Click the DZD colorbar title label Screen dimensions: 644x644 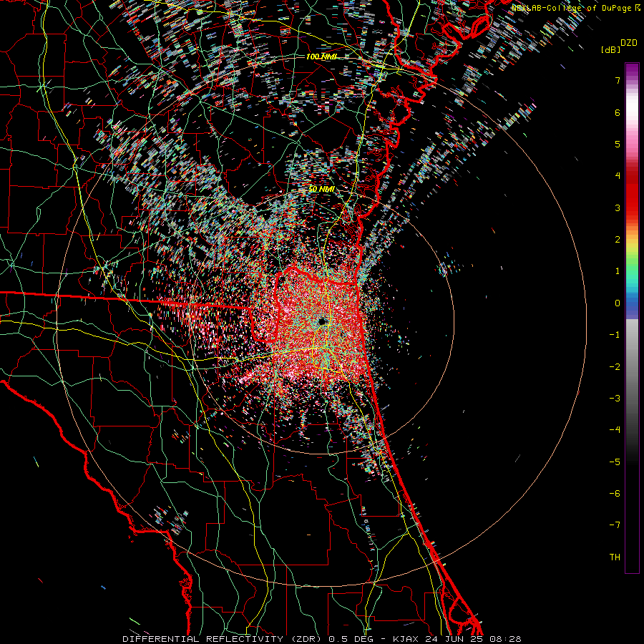pyautogui.click(x=629, y=43)
